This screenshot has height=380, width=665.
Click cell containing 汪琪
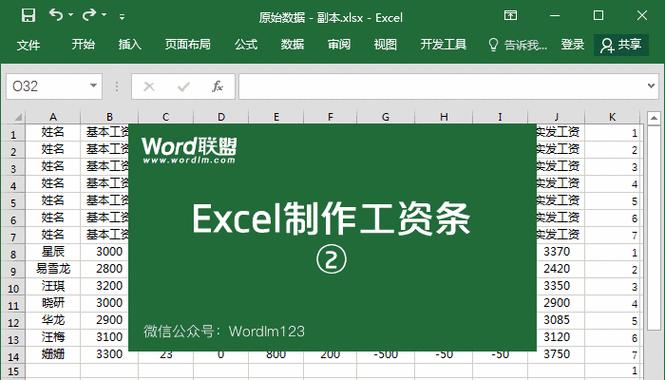point(53,286)
